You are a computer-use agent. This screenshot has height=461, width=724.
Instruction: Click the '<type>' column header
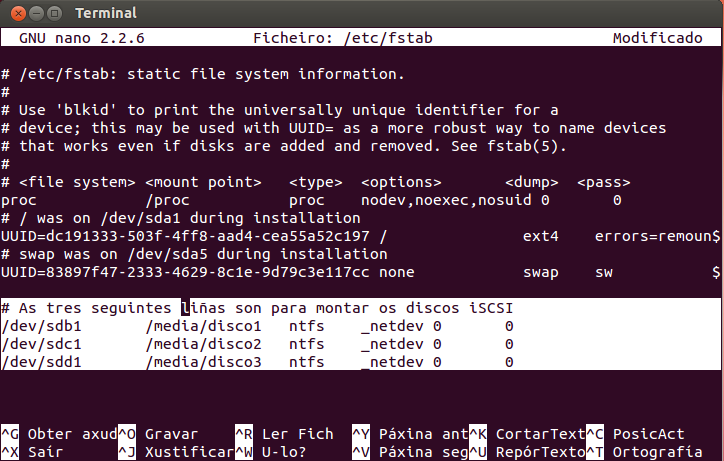(316, 182)
